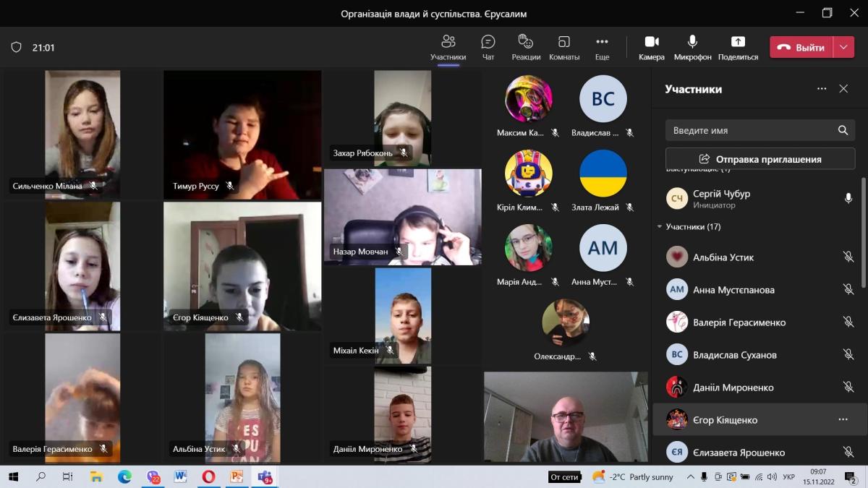Toggle the Камера video button

pos(652,48)
